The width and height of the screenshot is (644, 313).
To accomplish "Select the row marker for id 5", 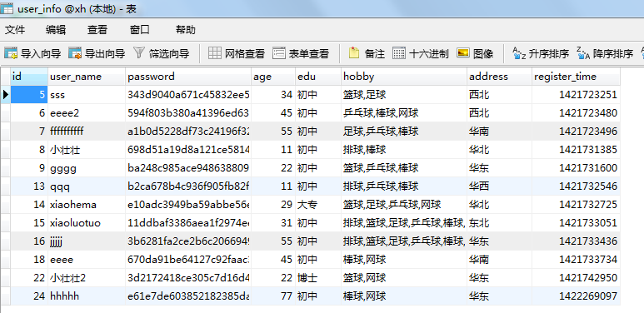I will point(5,95).
